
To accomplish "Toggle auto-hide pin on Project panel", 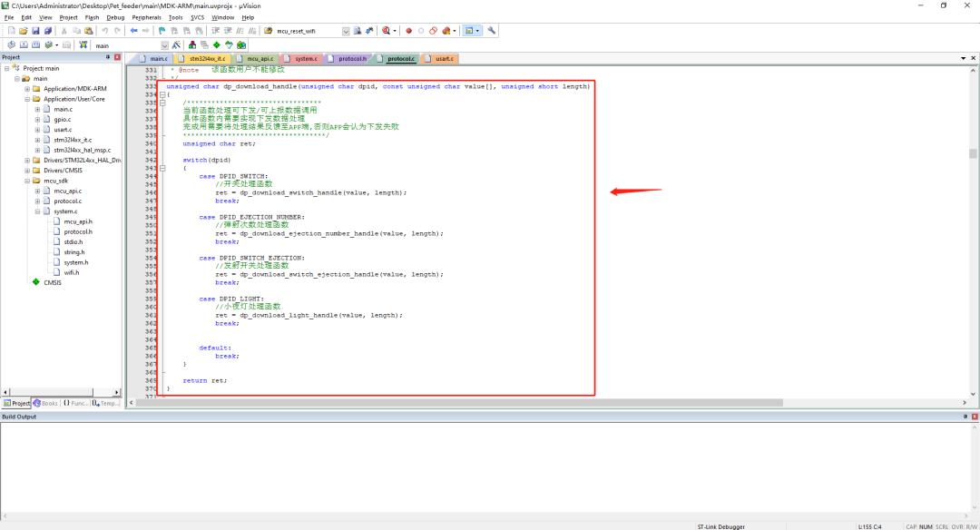I will pyautogui.click(x=107, y=57).
